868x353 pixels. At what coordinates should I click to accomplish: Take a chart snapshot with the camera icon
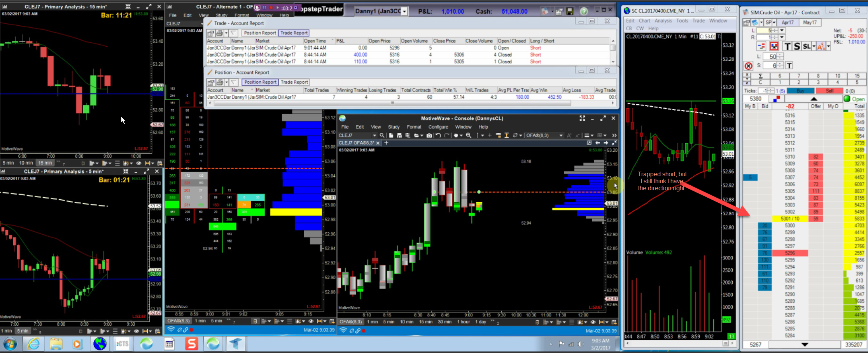429,135
